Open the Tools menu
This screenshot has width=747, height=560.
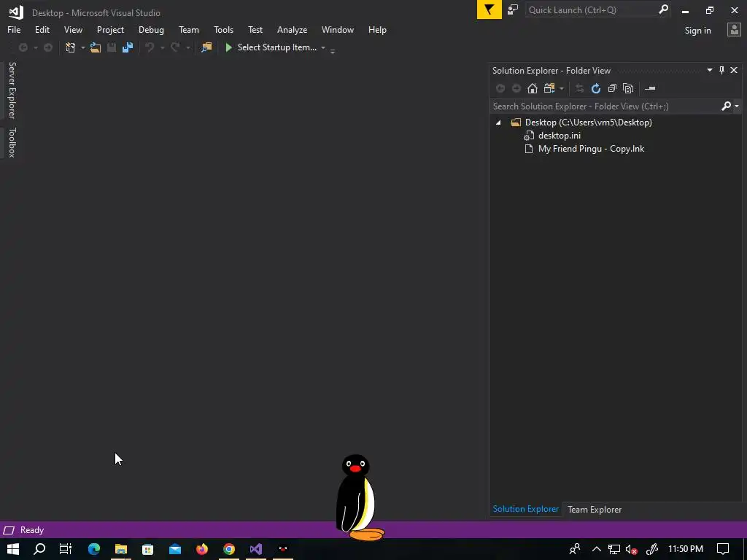pyautogui.click(x=223, y=29)
